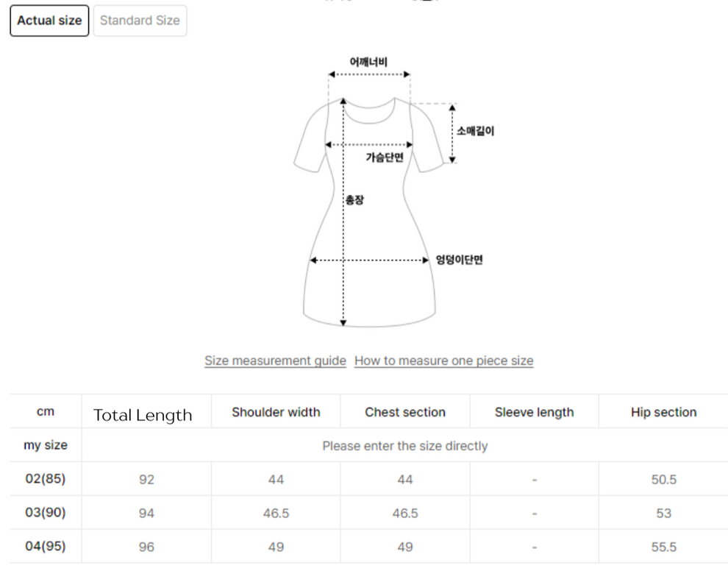728x571 pixels.
Task: Select the 02(85) size row
Action: click(x=45, y=479)
